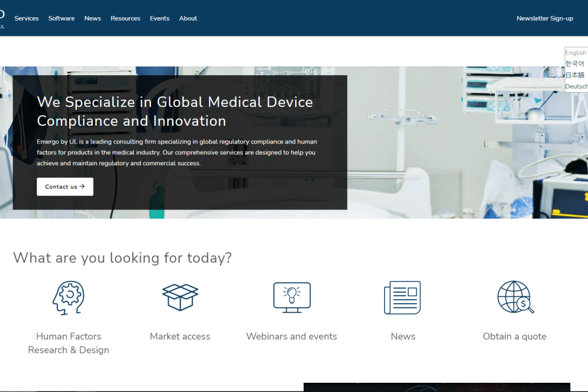Screen dimensions: 588x392
Task: Open the Obtain a quote link text
Action: [514, 336]
